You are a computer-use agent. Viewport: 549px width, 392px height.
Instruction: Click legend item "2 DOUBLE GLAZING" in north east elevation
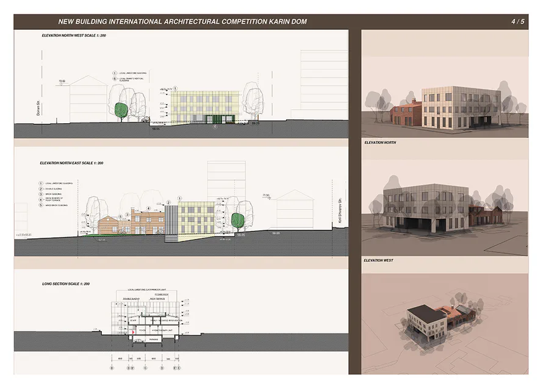(x=51, y=189)
